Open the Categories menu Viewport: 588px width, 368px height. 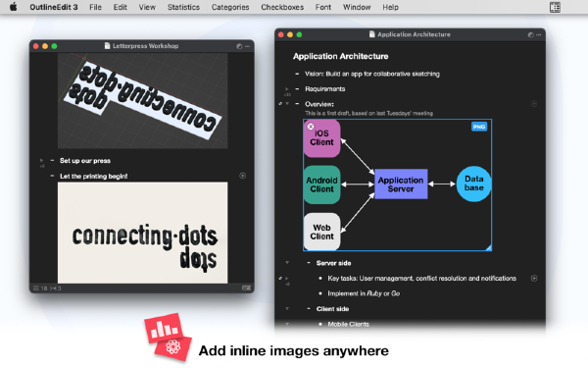tap(230, 7)
